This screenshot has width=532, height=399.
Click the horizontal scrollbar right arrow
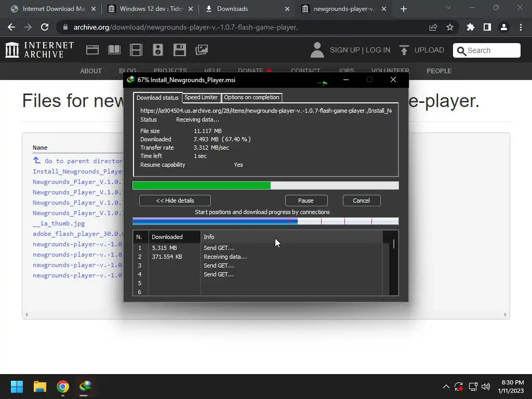point(505,314)
